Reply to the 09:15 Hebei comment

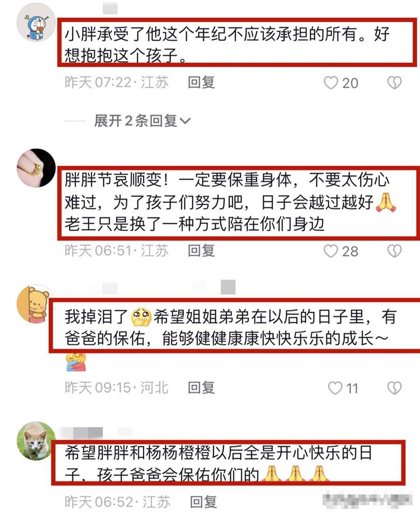coord(201,388)
